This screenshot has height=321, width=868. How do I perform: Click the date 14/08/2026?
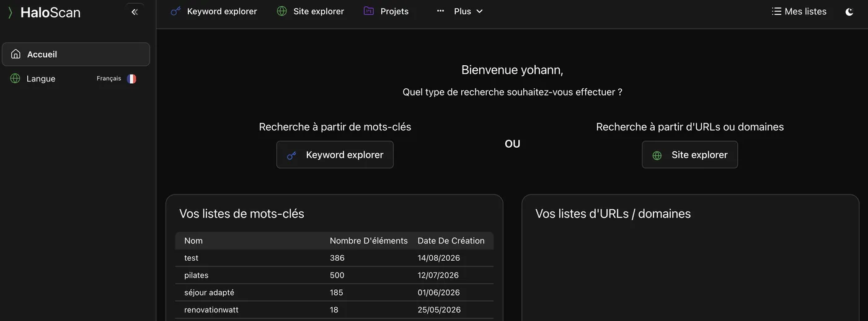click(439, 258)
